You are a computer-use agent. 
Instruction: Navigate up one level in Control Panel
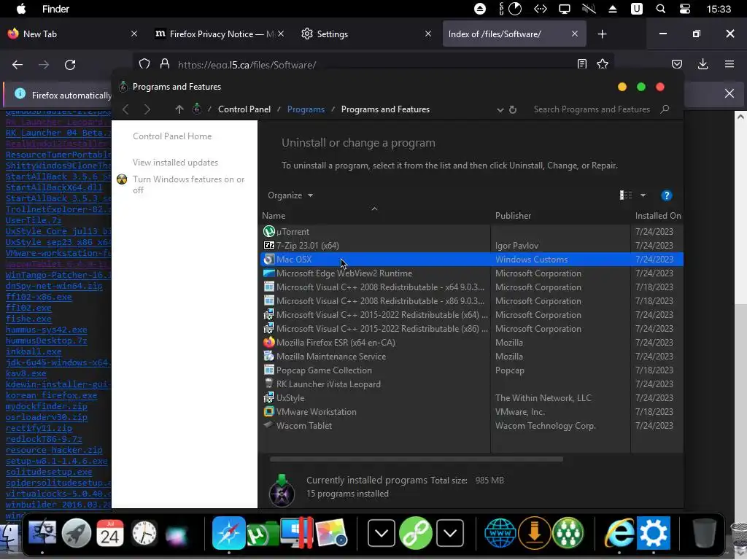[x=179, y=109]
